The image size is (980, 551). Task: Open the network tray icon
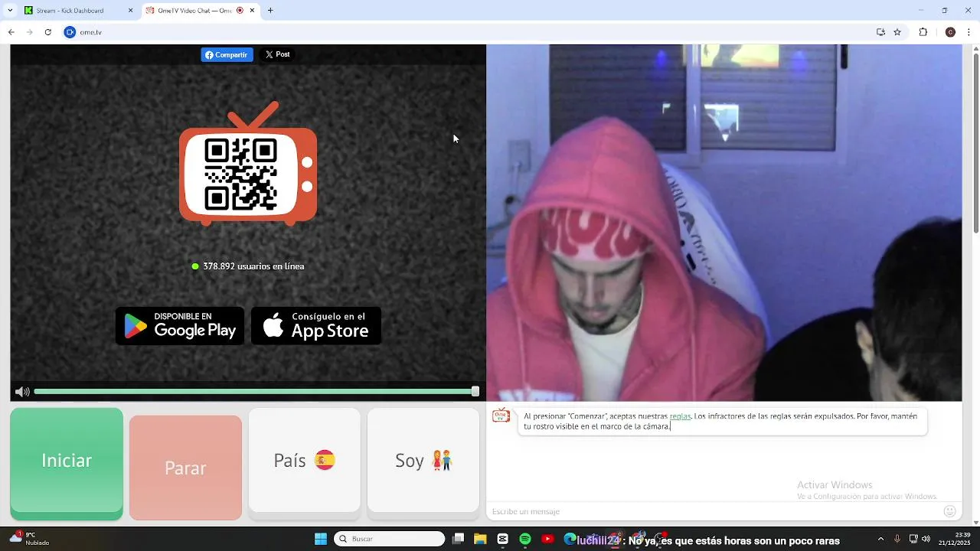click(x=913, y=539)
